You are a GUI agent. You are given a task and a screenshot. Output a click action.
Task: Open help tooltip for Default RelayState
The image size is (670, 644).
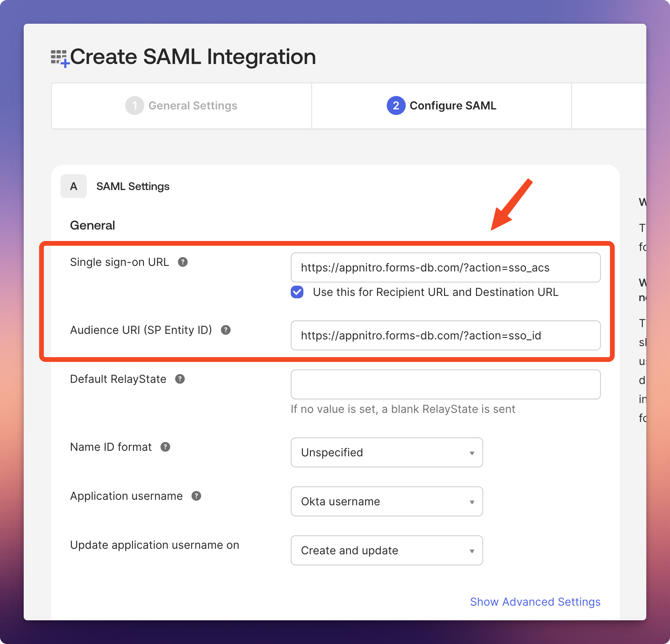point(180,379)
